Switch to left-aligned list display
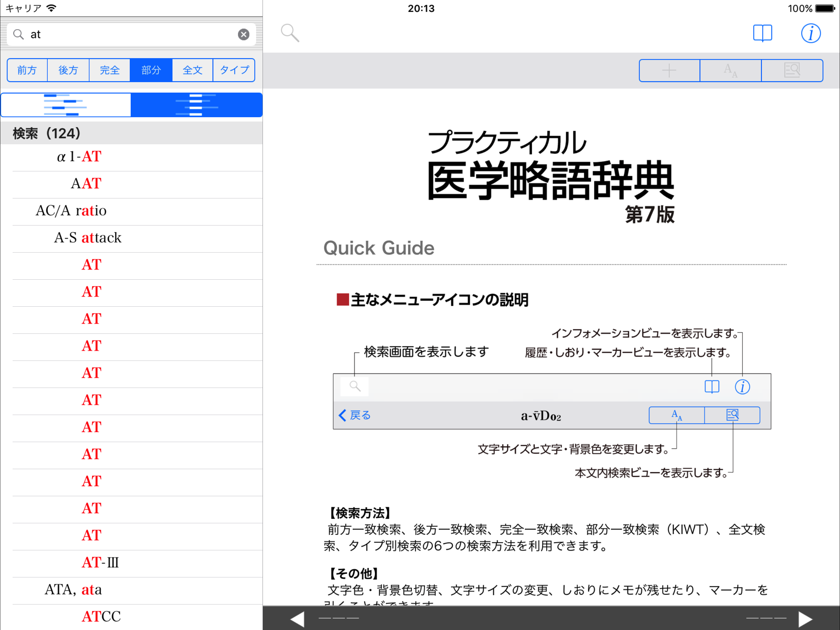840x630 pixels. (x=66, y=105)
